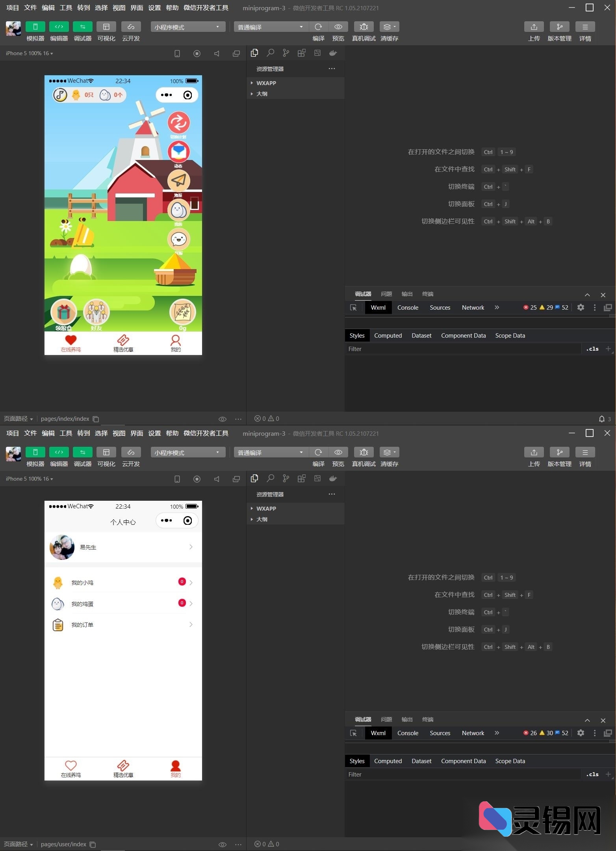Click the music note icon in farm game
This screenshot has height=851, width=616.
coord(60,95)
